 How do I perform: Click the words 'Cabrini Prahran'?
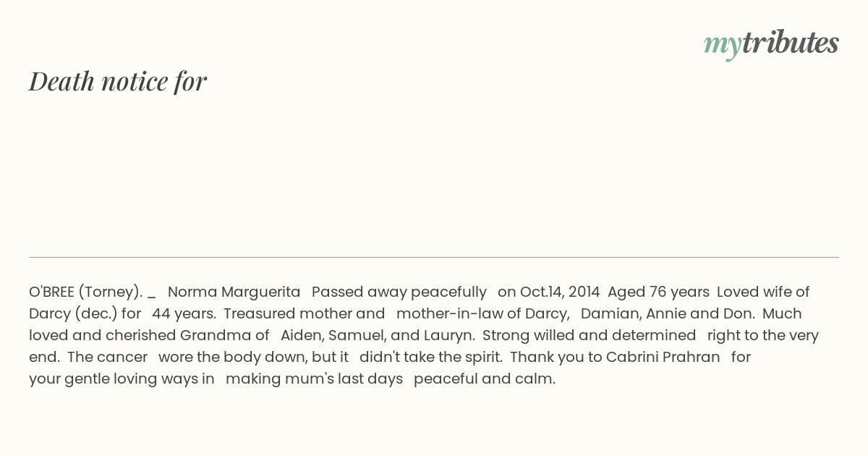(x=663, y=357)
